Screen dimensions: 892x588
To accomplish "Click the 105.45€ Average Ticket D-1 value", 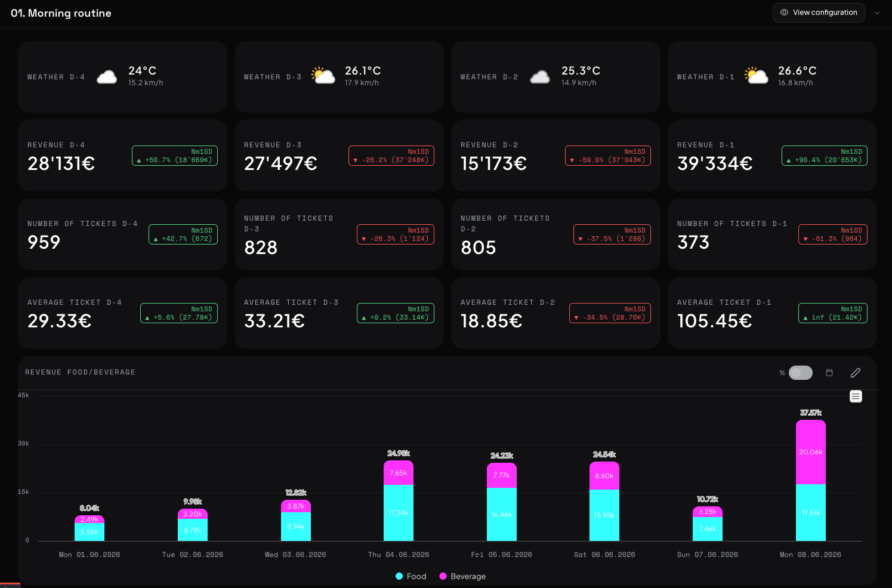I will click(x=715, y=321).
